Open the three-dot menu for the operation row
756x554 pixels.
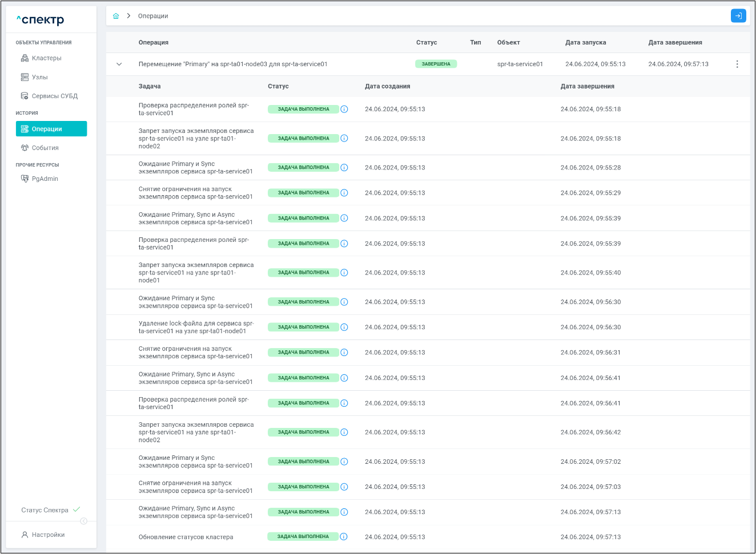coord(737,64)
